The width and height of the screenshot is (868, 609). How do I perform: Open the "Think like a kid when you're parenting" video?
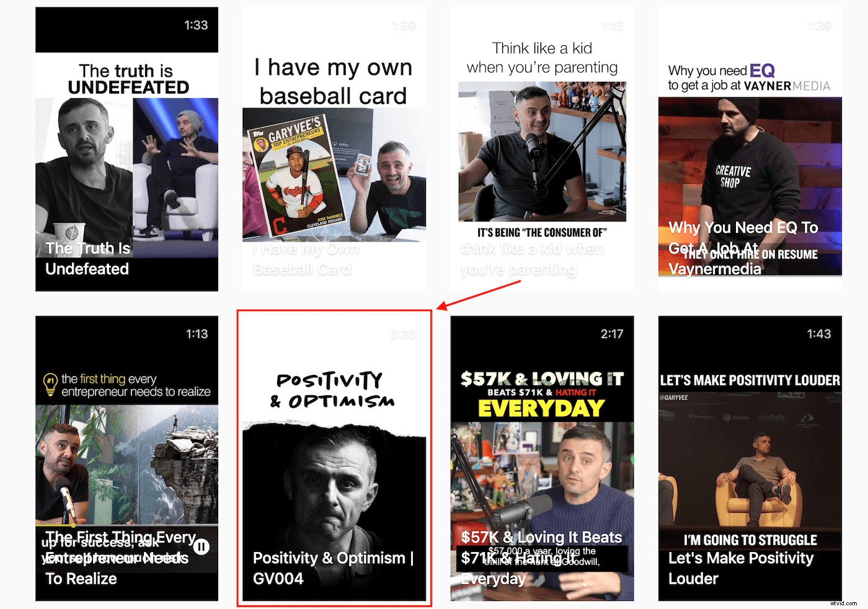[541, 149]
